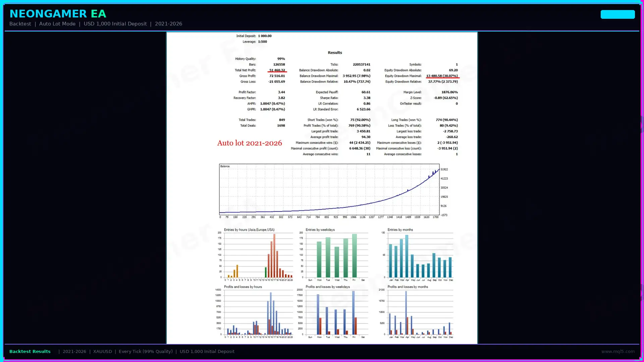Click the 'Entries by months' chart title
The height and width of the screenshot is (362, 644).
400,230
